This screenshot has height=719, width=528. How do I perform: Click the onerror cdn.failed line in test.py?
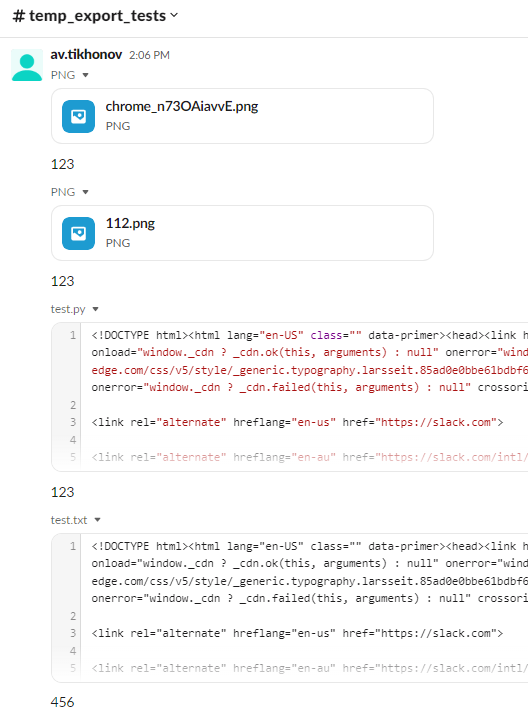click(310, 387)
